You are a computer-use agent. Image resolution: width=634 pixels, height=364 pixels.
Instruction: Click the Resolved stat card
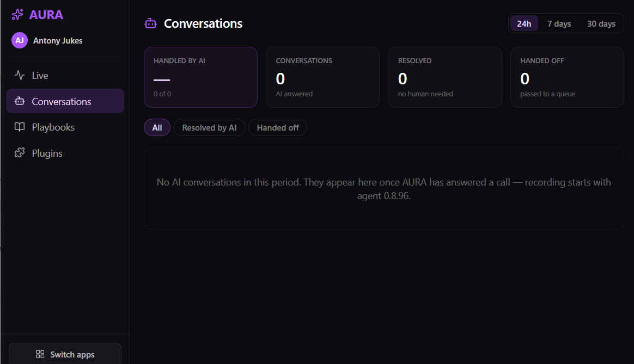point(445,77)
